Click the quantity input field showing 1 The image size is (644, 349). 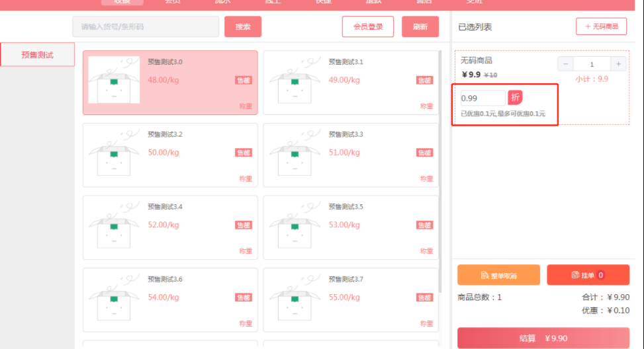pos(592,64)
